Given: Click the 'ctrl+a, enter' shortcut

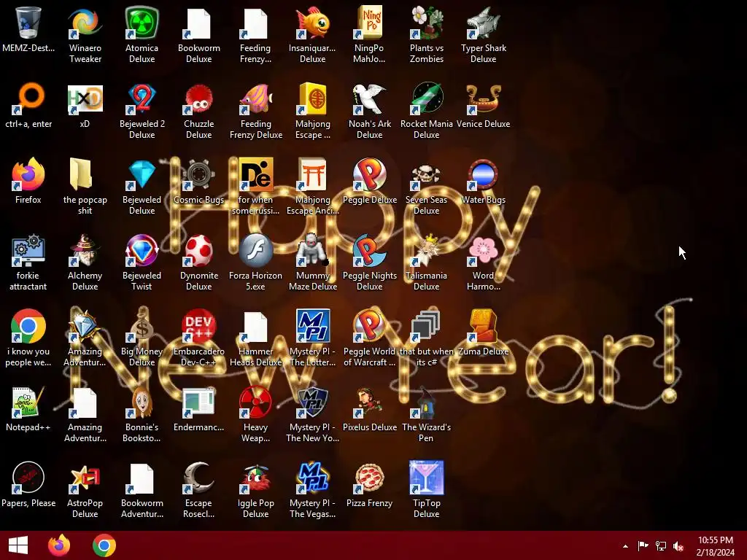Looking at the screenshot, I should pyautogui.click(x=28, y=98).
